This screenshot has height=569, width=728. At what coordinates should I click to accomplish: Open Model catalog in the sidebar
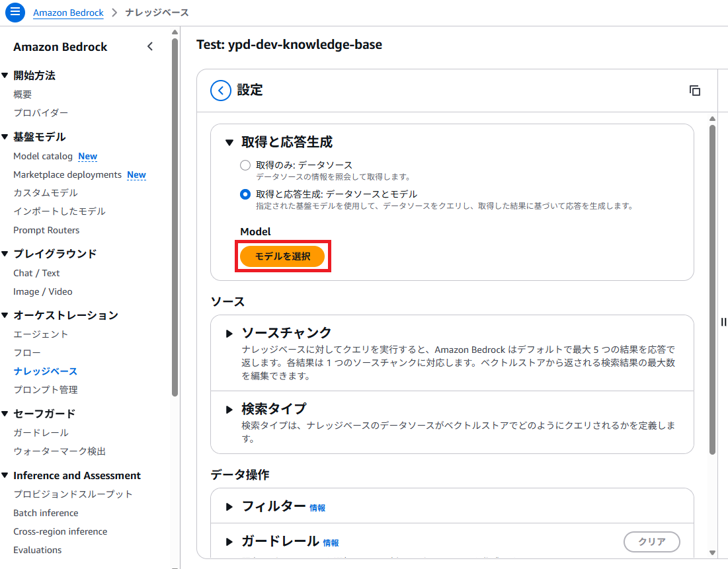pos(43,156)
